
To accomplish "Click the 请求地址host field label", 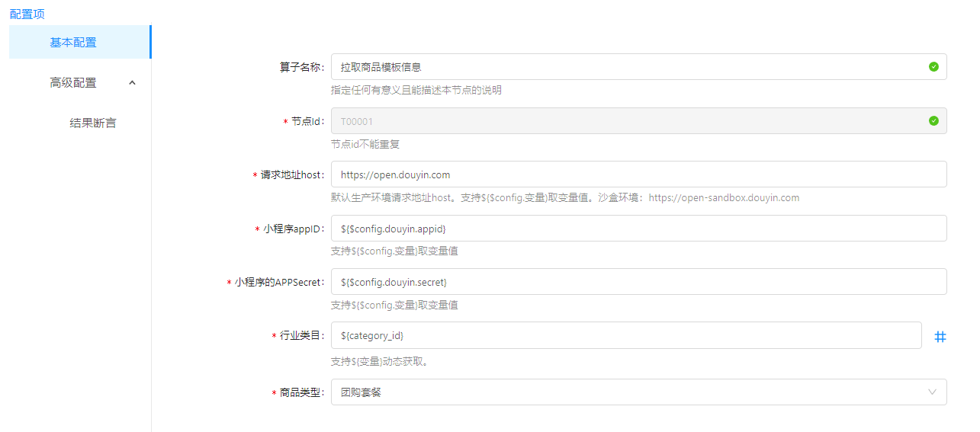I will [x=292, y=175].
